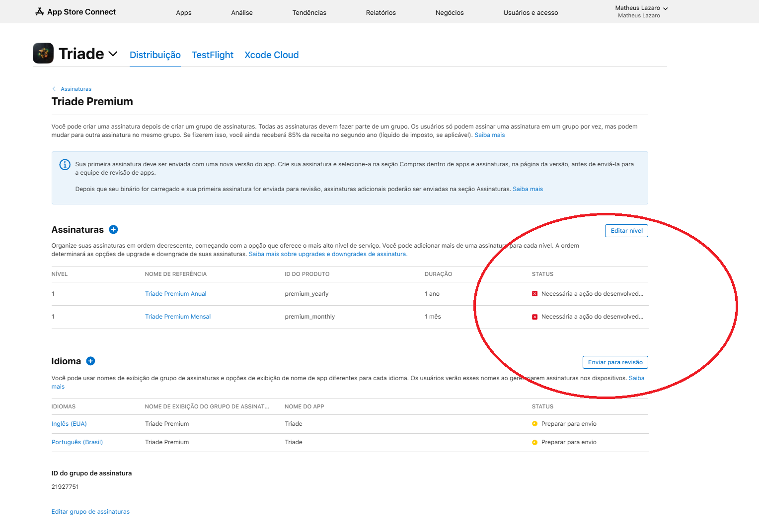759x532 pixels.
Task: Click the 1 ano duration cell
Action: 432,294
